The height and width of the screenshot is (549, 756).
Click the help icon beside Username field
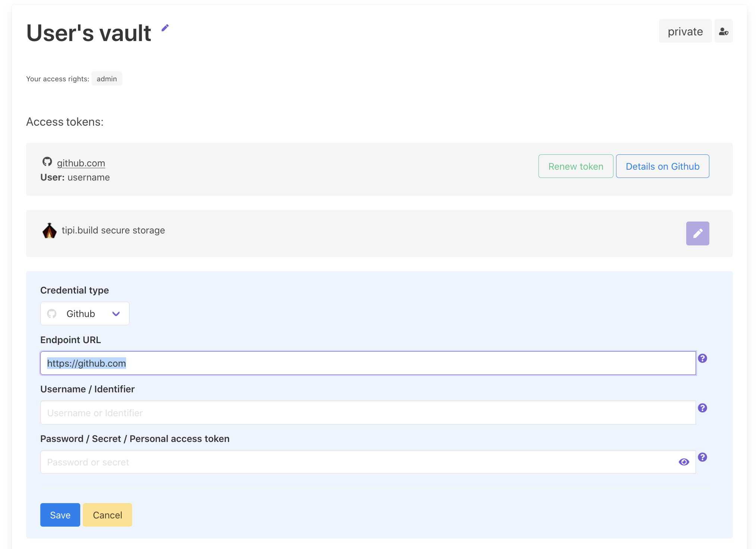click(703, 408)
